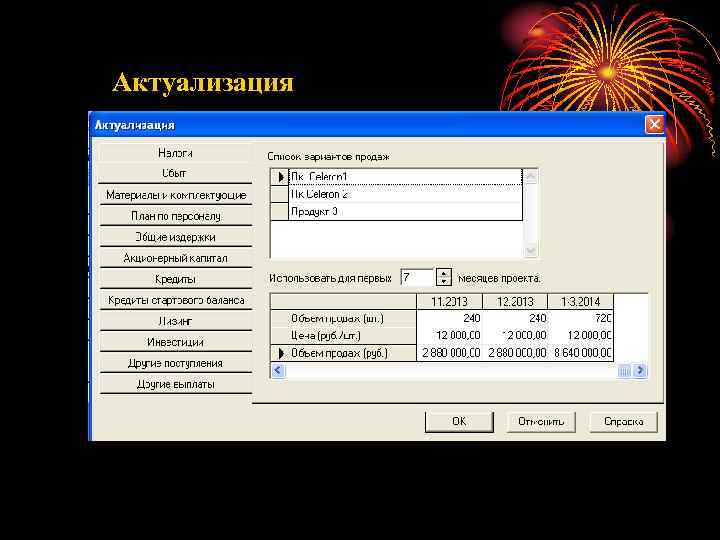Click the row selector beside Продукт 3
Viewport: 720px width, 540px height.
(280, 212)
